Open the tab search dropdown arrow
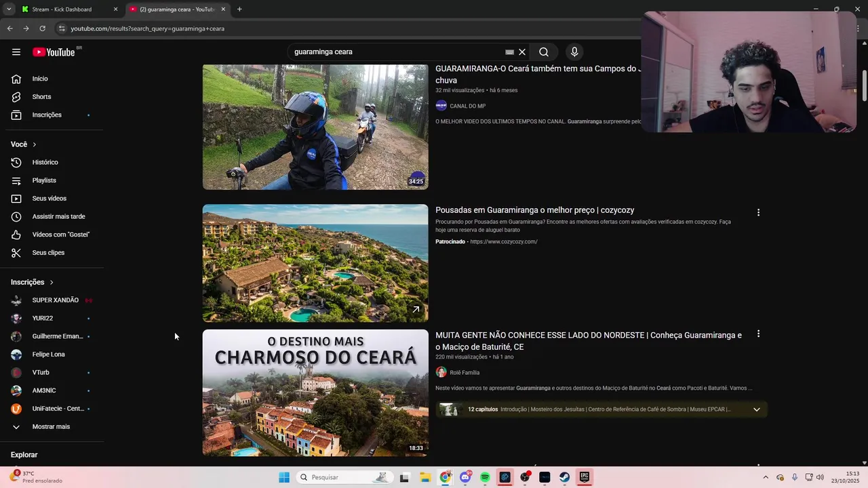The width and height of the screenshot is (868, 488). 9,9
